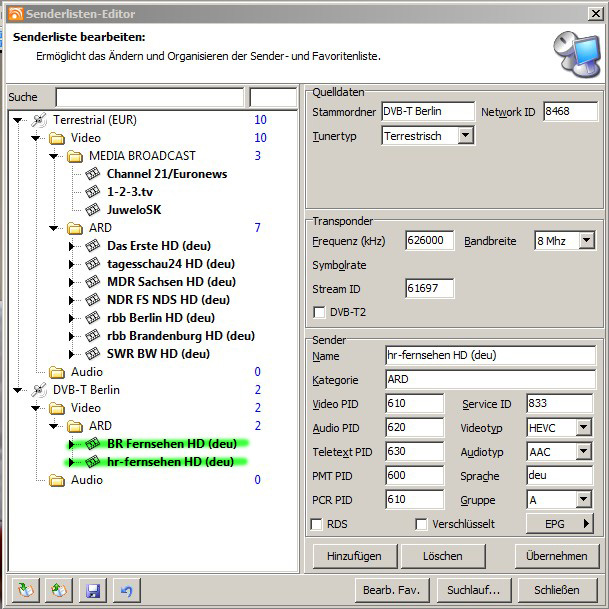This screenshot has height=609, width=609.
Task: Click Audio folder icon under Terrestrial (EUR)
Action: click(57, 372)
